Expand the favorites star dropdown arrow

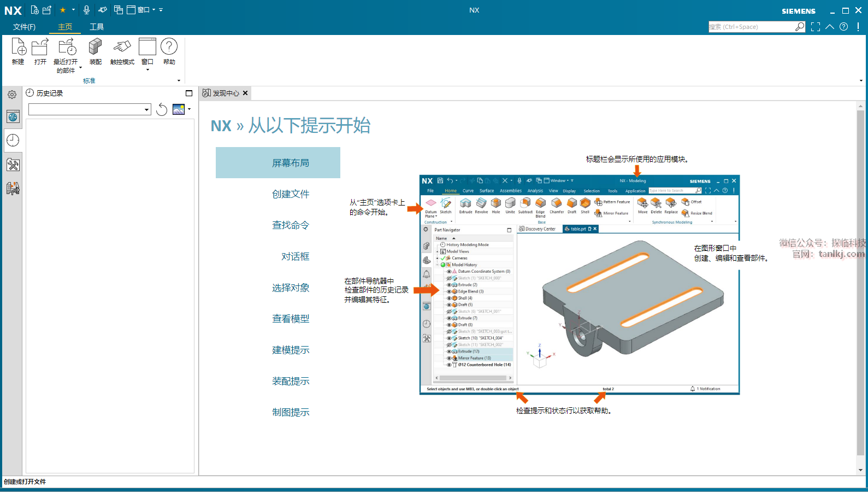coord(73,10)
